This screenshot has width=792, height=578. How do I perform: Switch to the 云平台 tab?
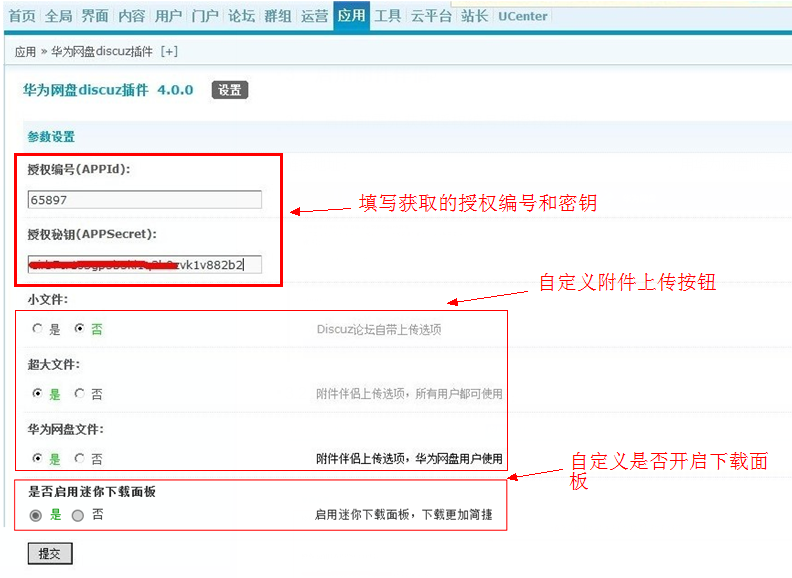tap(431, 16)
